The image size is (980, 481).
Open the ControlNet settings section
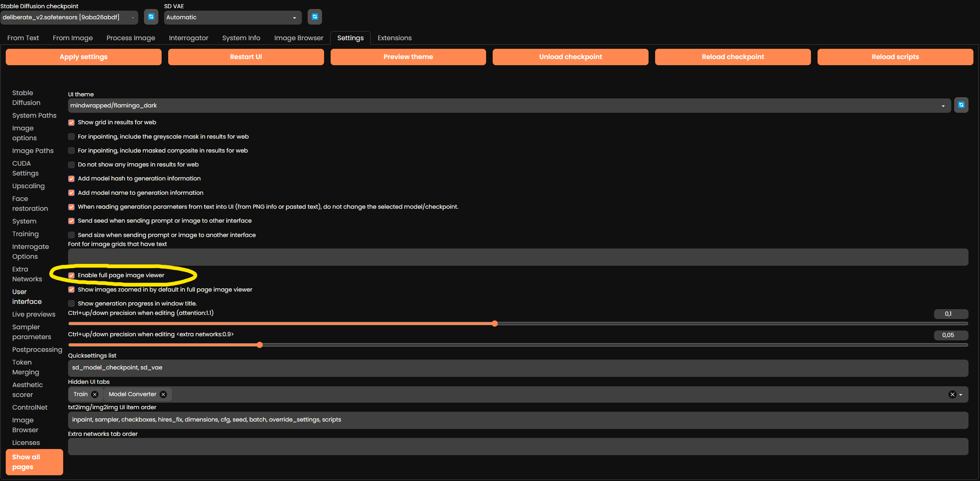click(30, 407)
